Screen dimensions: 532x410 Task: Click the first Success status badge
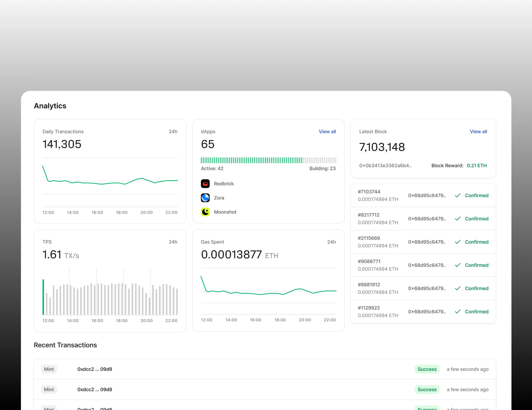(x=427, y=369)
